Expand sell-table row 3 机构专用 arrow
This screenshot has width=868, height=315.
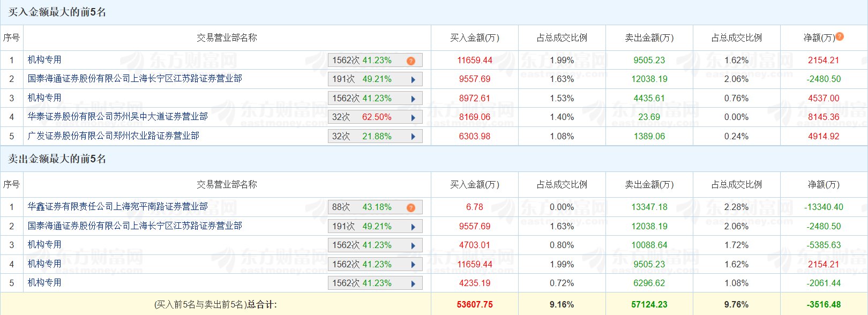tap(413, 245)
